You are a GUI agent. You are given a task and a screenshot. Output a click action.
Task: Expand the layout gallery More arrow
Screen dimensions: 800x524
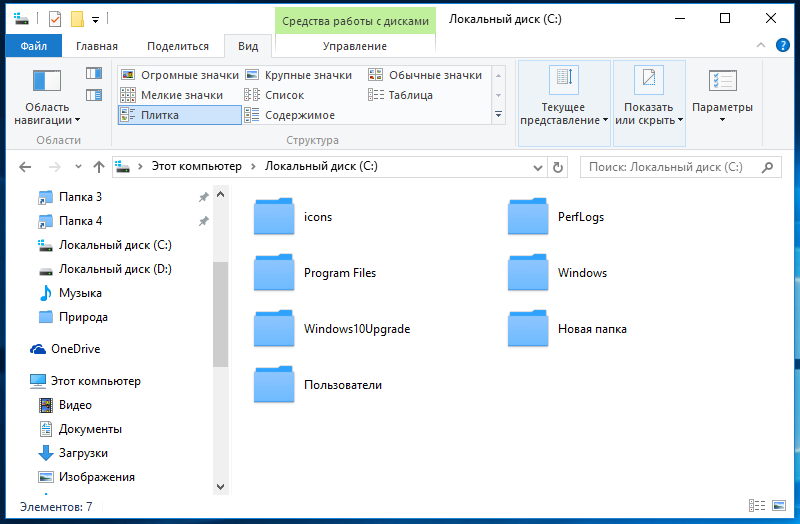tap(498, 115)
